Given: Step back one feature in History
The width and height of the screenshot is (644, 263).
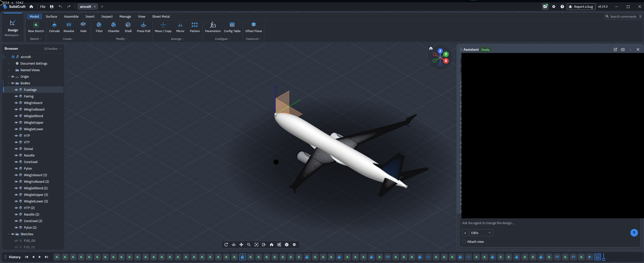Looking at the screenshot, I should (x=33, y=257).
